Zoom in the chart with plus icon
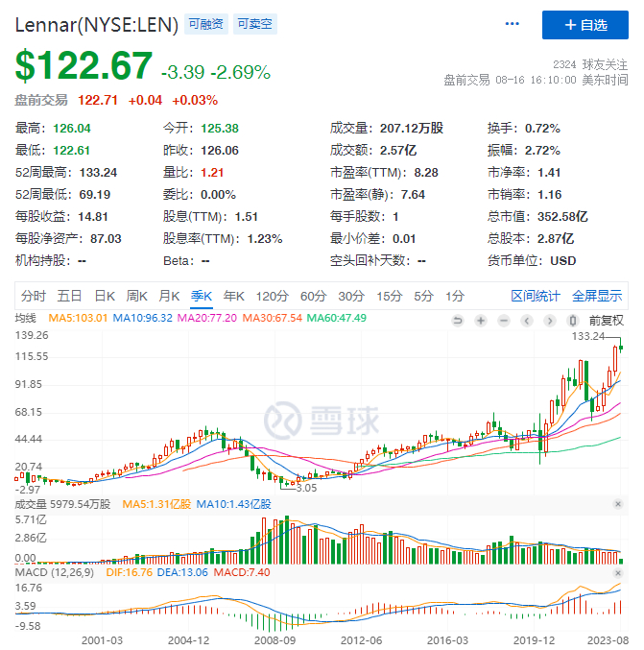 tap(481, 321)
